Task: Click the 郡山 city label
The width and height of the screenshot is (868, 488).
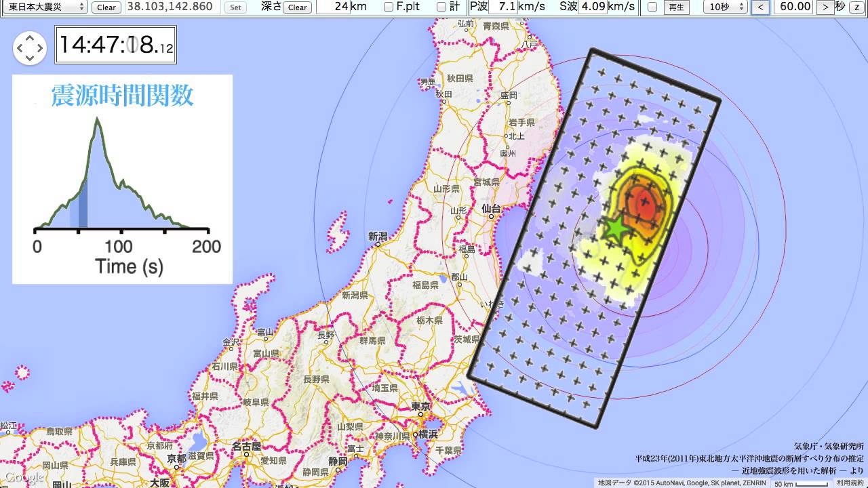Action: click(x=459, y=277)
